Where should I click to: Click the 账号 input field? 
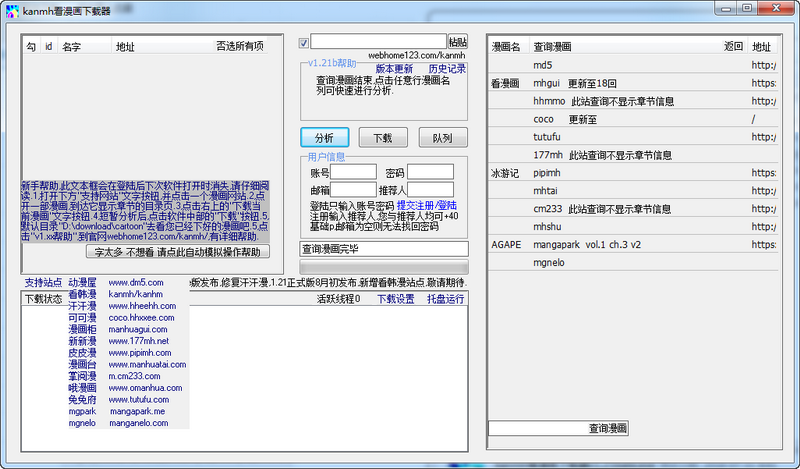(353, 172)
